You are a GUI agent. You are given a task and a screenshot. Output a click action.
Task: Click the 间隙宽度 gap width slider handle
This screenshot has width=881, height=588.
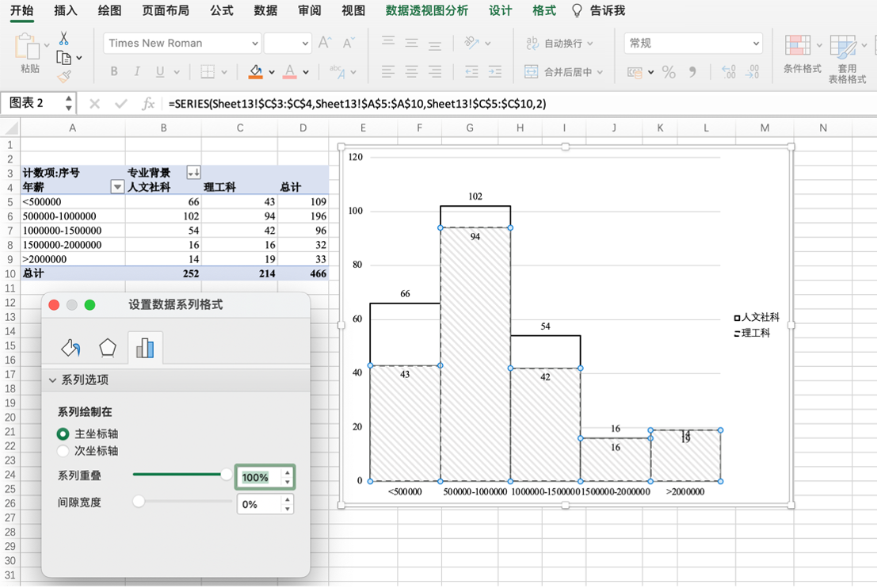[x=139, y=502]
